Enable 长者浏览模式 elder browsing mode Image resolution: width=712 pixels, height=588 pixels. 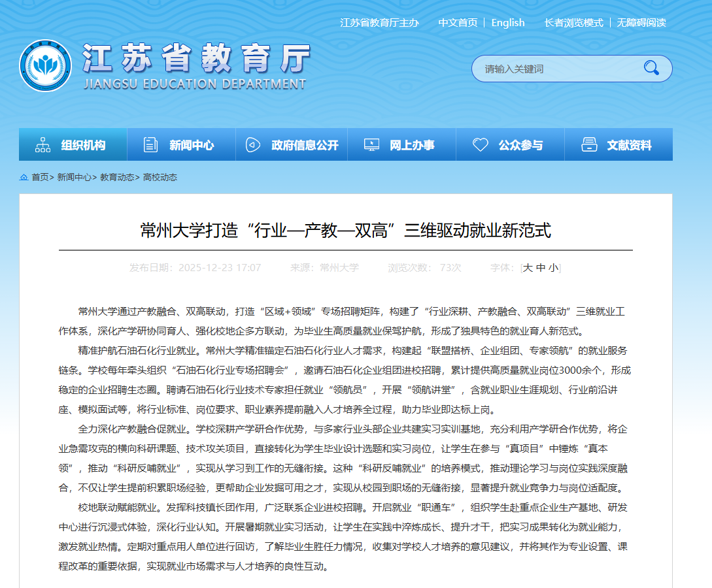pos(573,23)
